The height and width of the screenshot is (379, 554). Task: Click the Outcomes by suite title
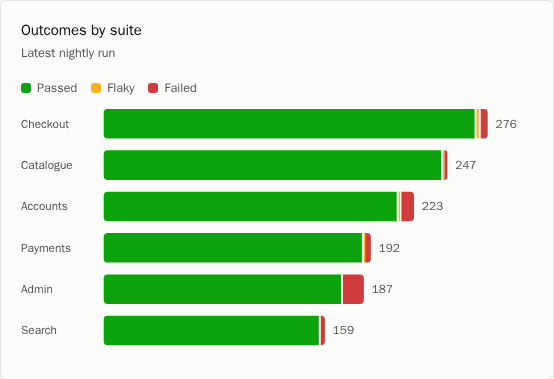(81, 31)
